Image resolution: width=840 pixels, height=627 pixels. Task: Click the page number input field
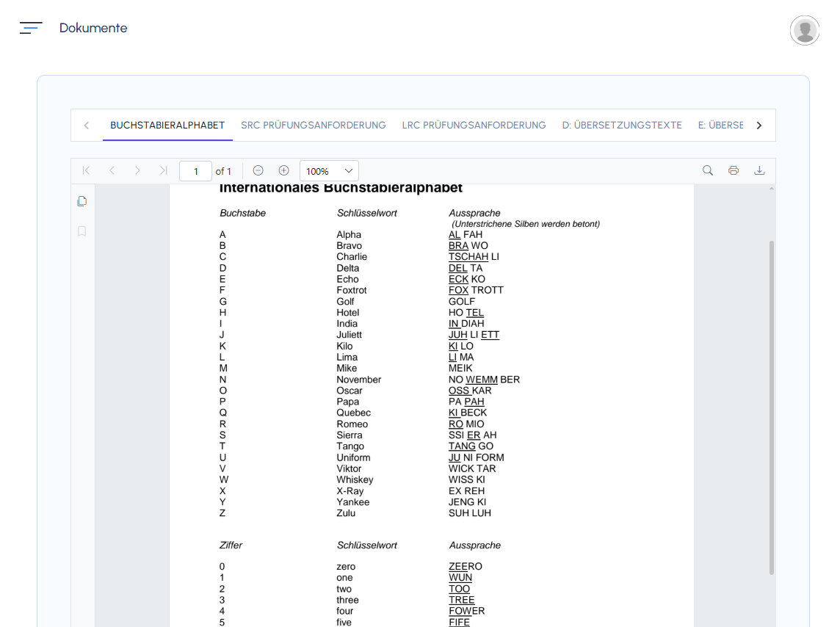(195, 171)
